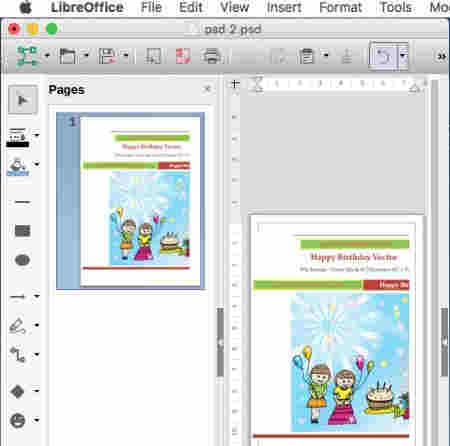Select page 1 thumbnail in Pages panel
450x446 pixels.
130,201
